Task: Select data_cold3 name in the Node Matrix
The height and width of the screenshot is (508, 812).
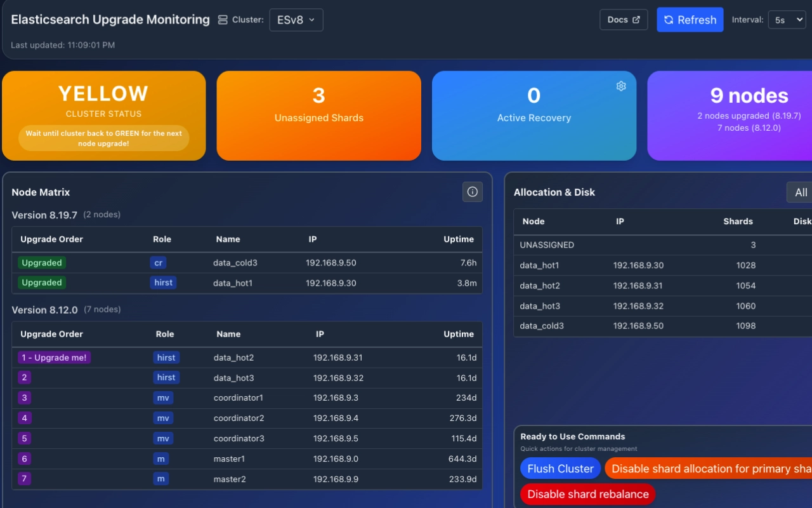Action: click(x=235, y=263)
